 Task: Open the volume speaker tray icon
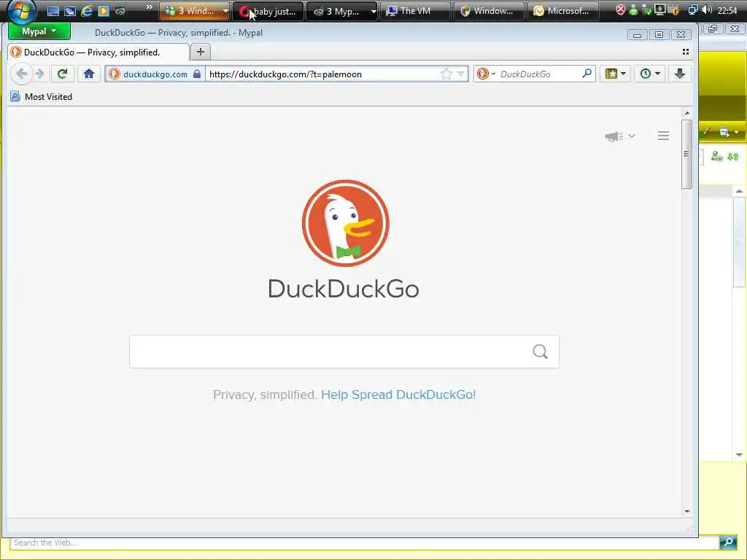[x=707, y=10]
